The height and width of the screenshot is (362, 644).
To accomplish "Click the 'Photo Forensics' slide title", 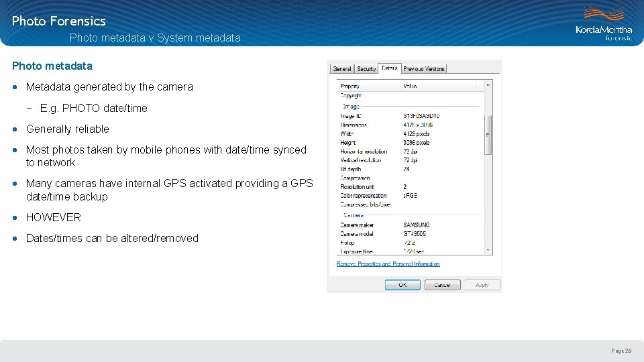I will (59, 21).
